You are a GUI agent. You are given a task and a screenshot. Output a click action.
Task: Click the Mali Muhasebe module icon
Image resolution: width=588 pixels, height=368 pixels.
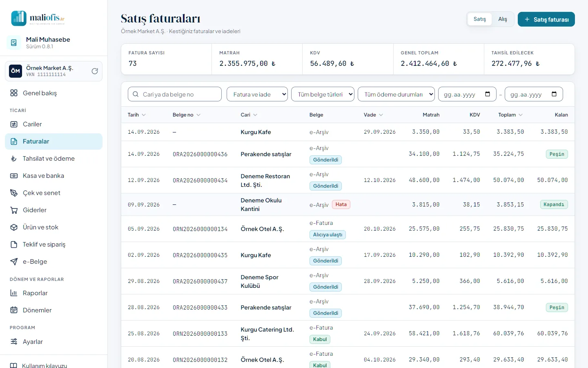pos(14,43)
